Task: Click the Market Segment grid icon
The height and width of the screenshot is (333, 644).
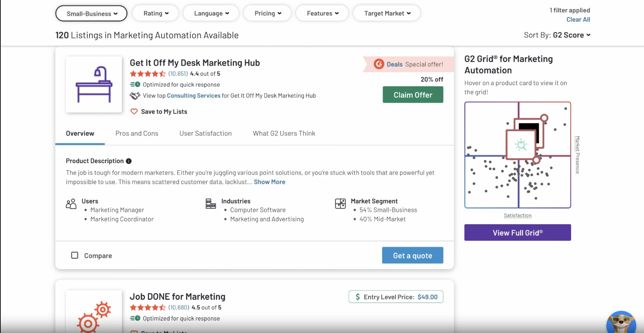Action: pyautogui.click(x=340, y=204)
